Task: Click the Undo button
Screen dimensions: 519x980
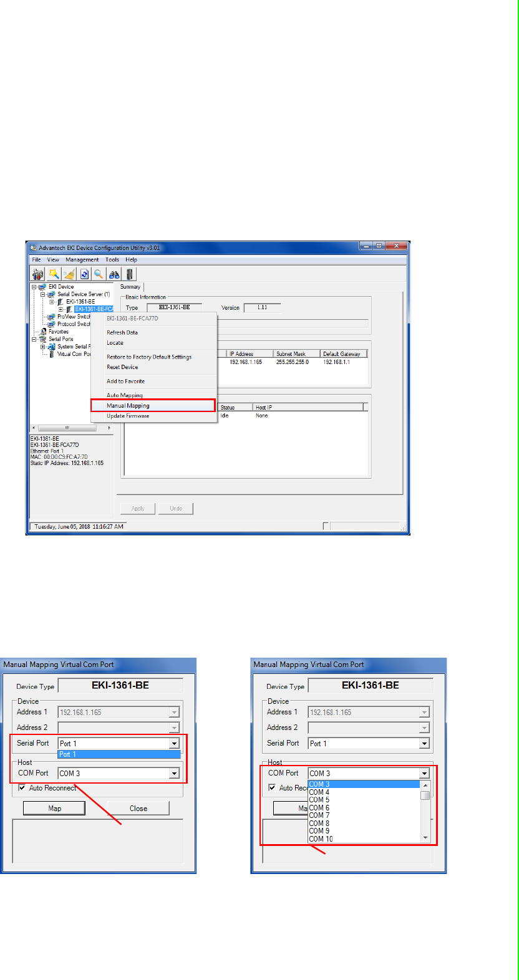Action: [x=176, y=509]
